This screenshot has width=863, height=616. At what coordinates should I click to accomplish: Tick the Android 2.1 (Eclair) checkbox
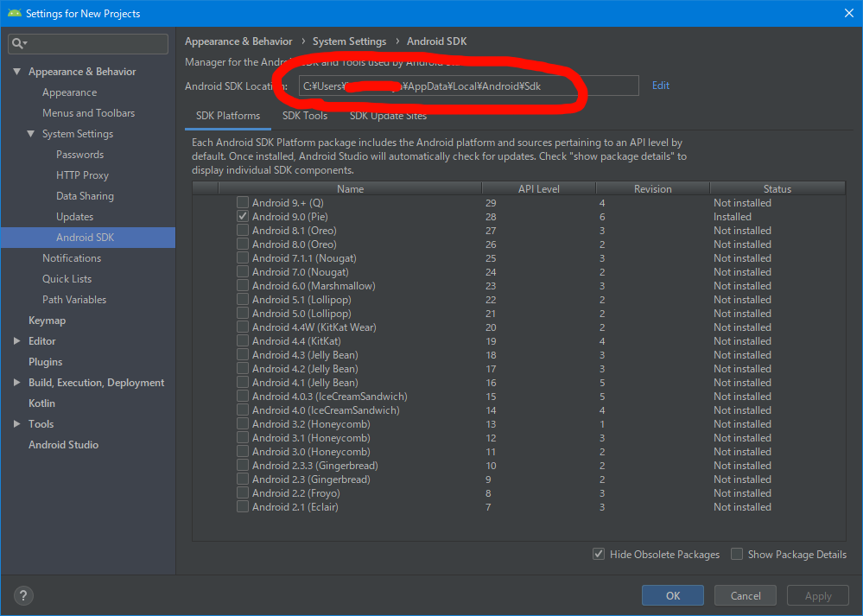tap(243, 506)
